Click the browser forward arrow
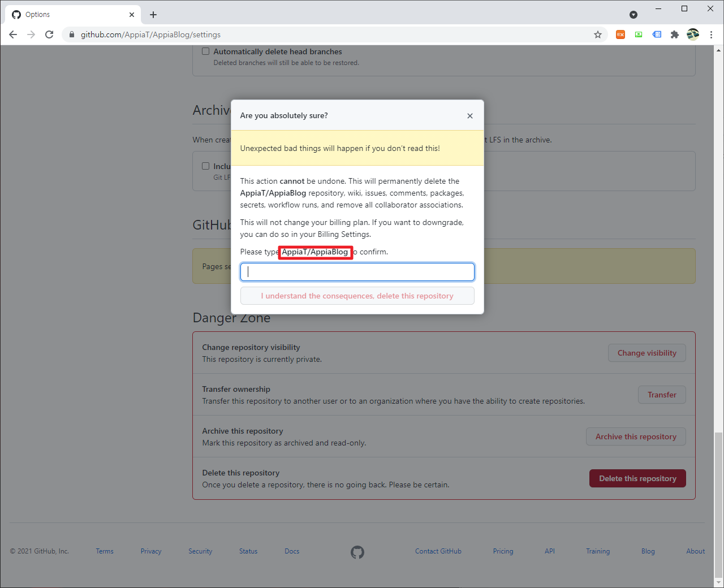The width and height of the screenshot is (724, 588). 31,34
